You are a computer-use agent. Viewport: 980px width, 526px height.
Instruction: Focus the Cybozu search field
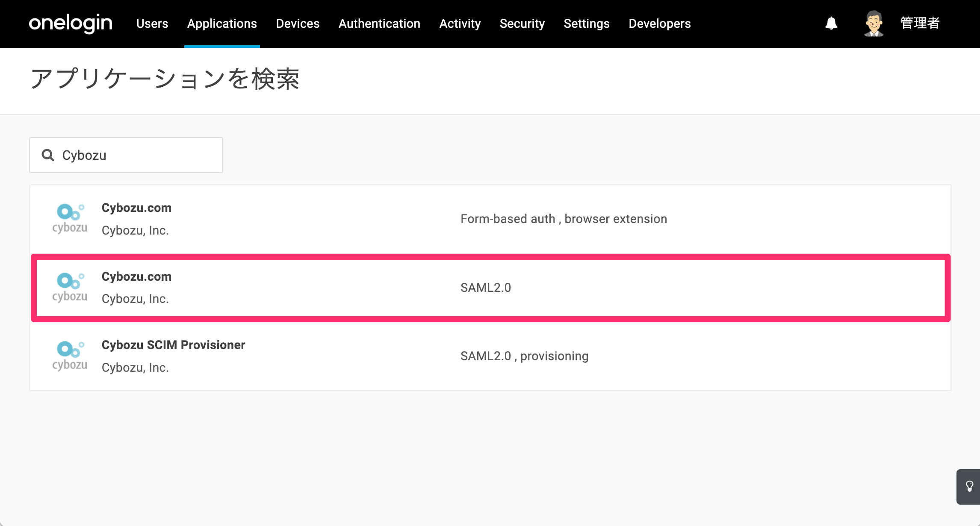coord(126,155)
